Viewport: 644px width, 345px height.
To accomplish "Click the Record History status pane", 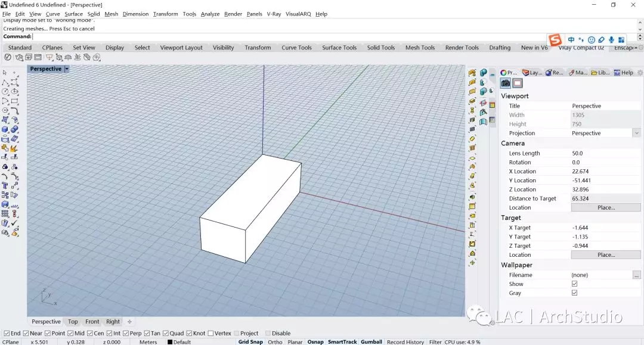I will [405, 341].
